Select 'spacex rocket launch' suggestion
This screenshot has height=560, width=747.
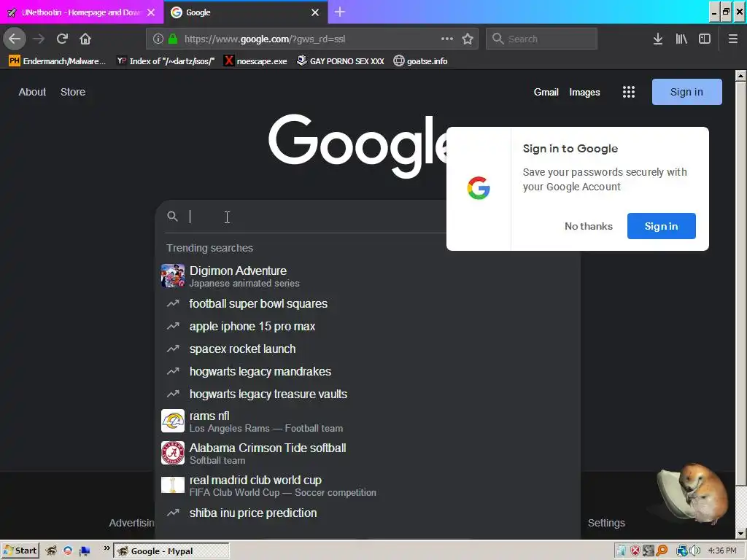(x=368, y=349)
